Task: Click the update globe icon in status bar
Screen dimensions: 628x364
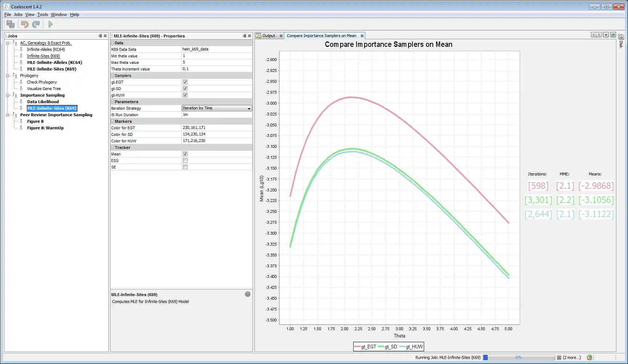Action: coord(589,358)
